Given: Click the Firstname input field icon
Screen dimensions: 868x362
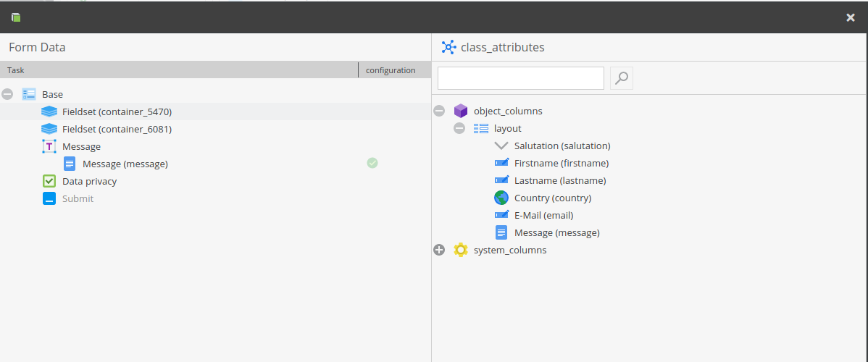Looking at the screenshot, I should point(501,163).
